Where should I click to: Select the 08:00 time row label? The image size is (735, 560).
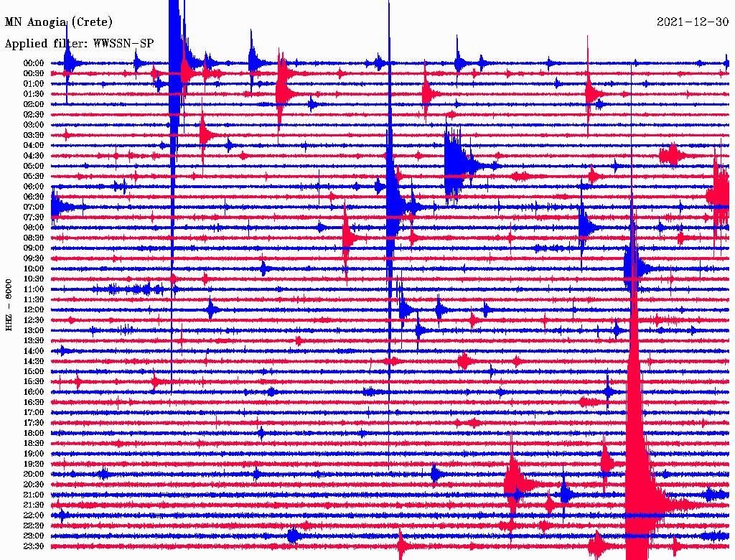pos(34,228)
